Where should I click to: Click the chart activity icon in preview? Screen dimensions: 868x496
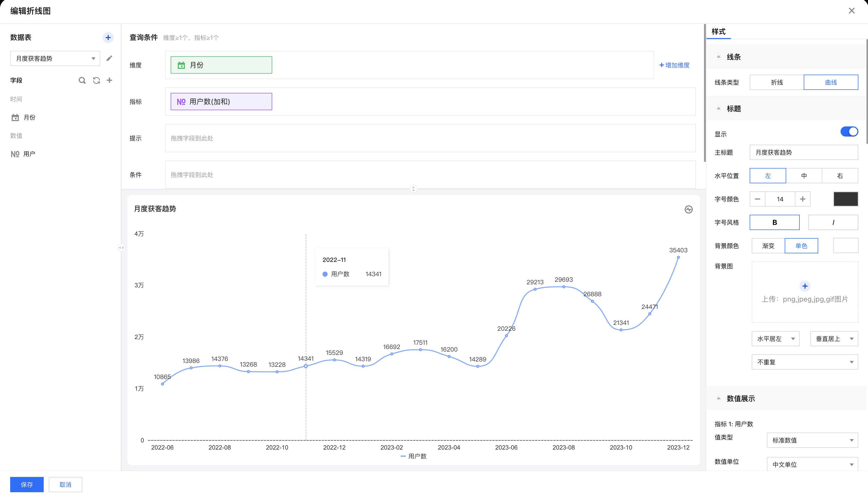(688, 209)
